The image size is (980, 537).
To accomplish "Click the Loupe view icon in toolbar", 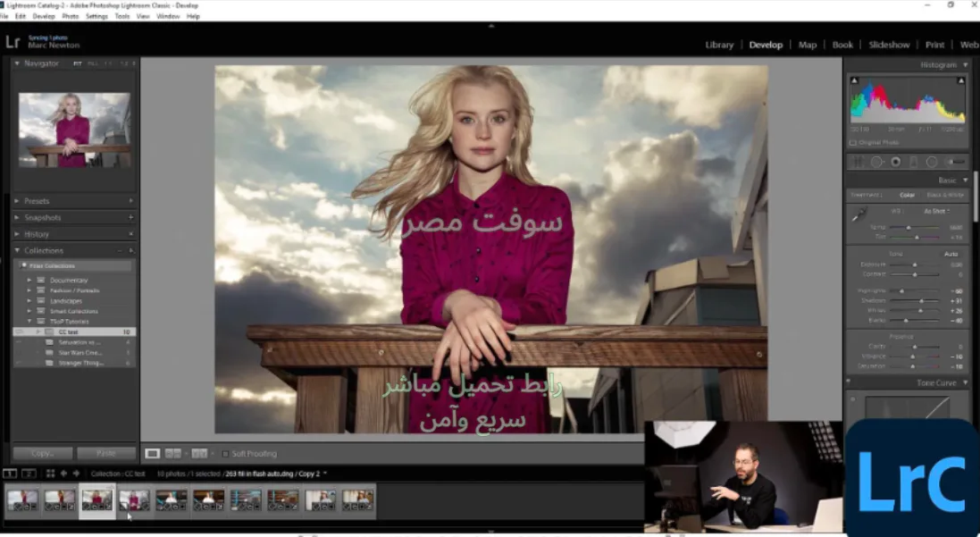I will click(152, 453).
